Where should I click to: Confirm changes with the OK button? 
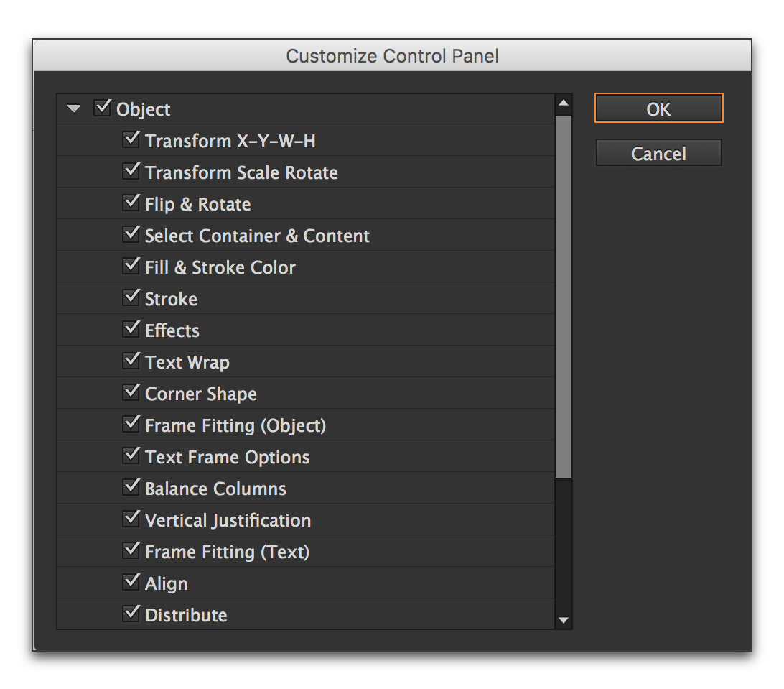(x=658, y=108)
